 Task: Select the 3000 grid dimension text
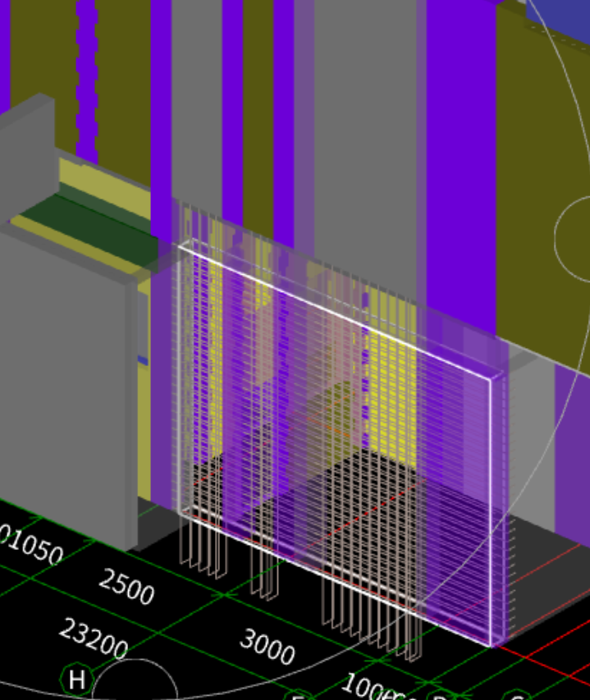pyautogui.click(x=268, y=647)
